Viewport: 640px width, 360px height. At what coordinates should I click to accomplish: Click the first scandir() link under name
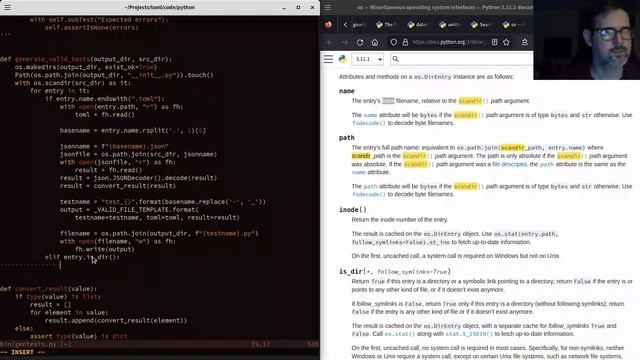(473, 101)
